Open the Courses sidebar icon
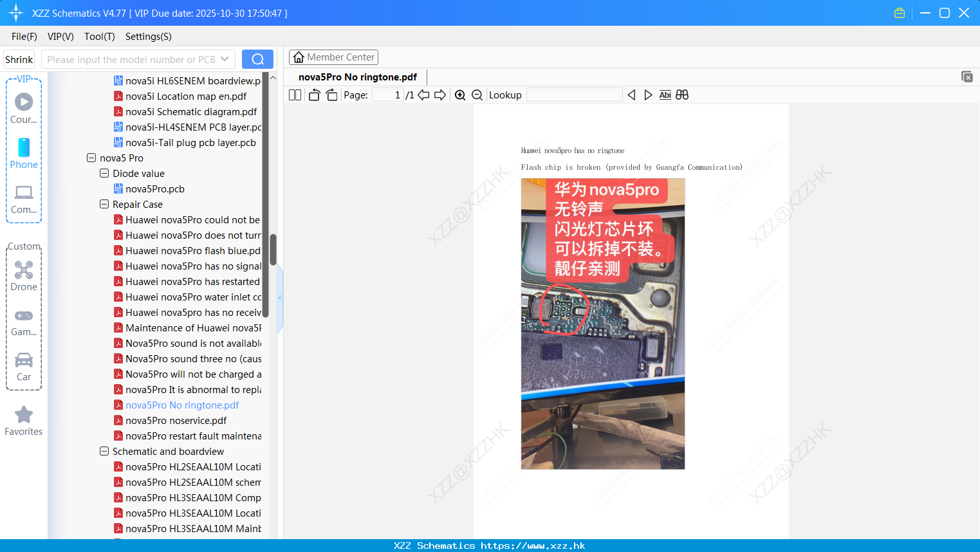 click(x=24, y=108)
